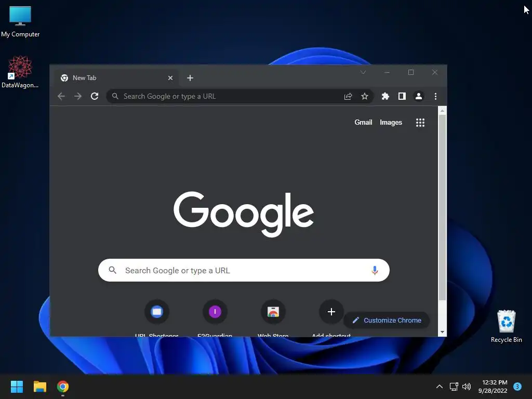The image size is (532, 399).
Task: Launch File Explorer from taskbar
Action: [39, 387]
